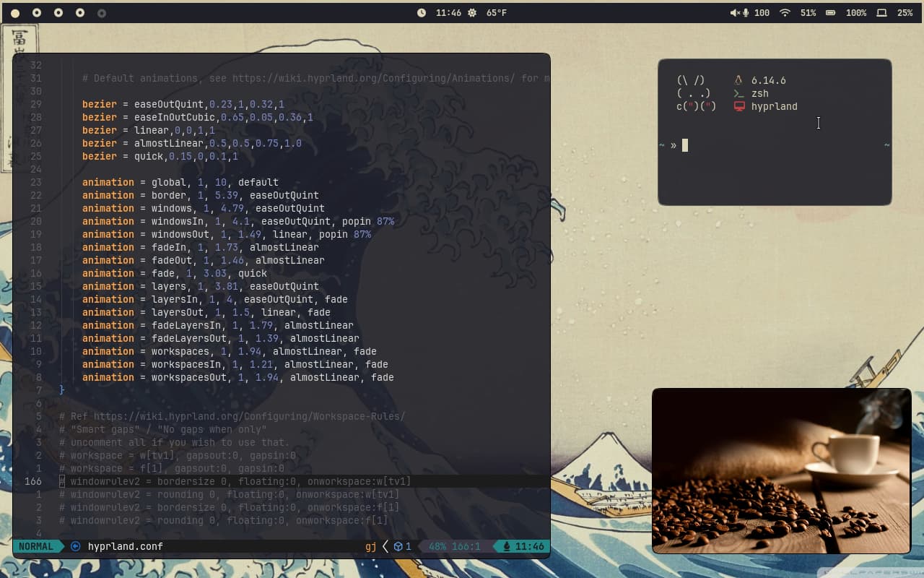Click the cube LSP icon in statusline
The width and height of the screenshot is (924, 578).
(x=398, y=546)
